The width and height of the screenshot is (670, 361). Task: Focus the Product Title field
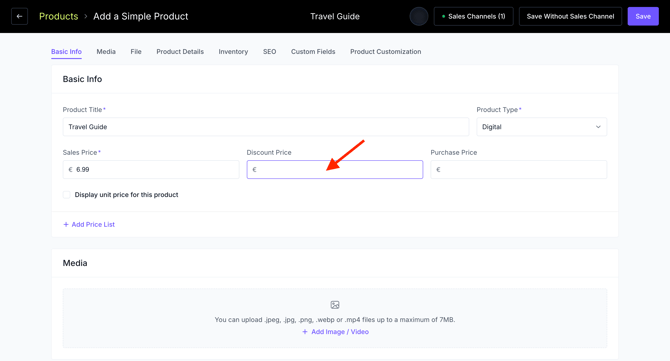point(266,127)
